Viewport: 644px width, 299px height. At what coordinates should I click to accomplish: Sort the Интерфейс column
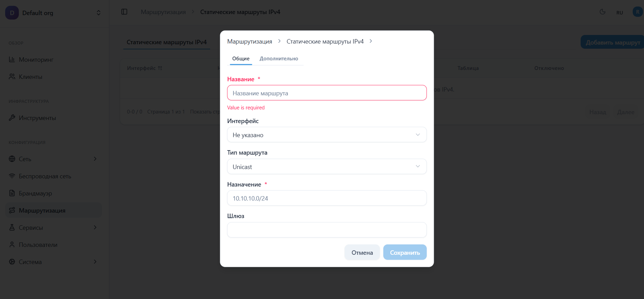point(160,68)
